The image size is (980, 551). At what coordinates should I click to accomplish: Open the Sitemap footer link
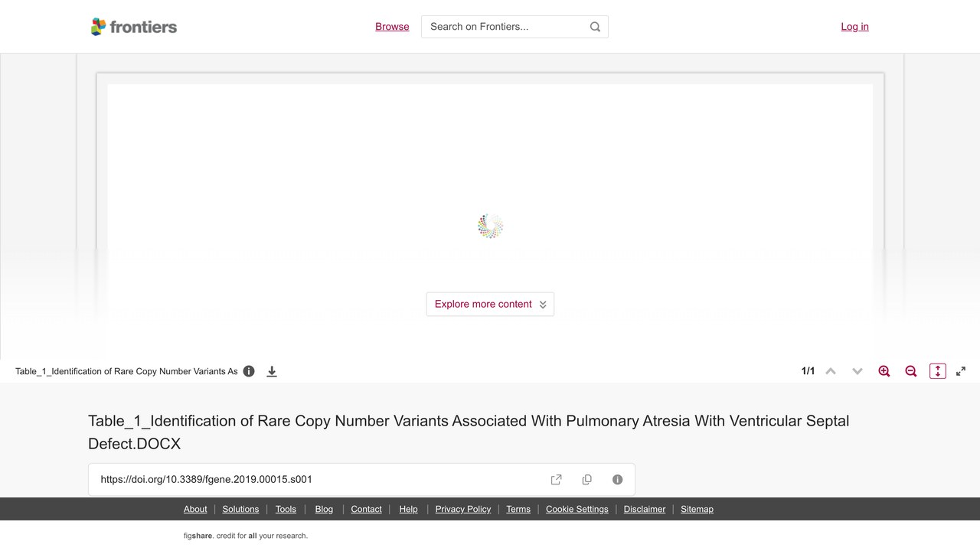point(697,509)
